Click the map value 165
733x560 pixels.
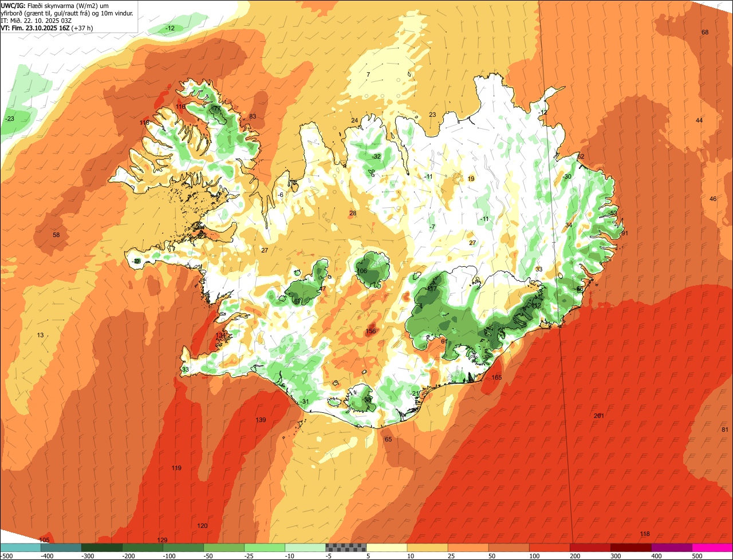point(496,377)
